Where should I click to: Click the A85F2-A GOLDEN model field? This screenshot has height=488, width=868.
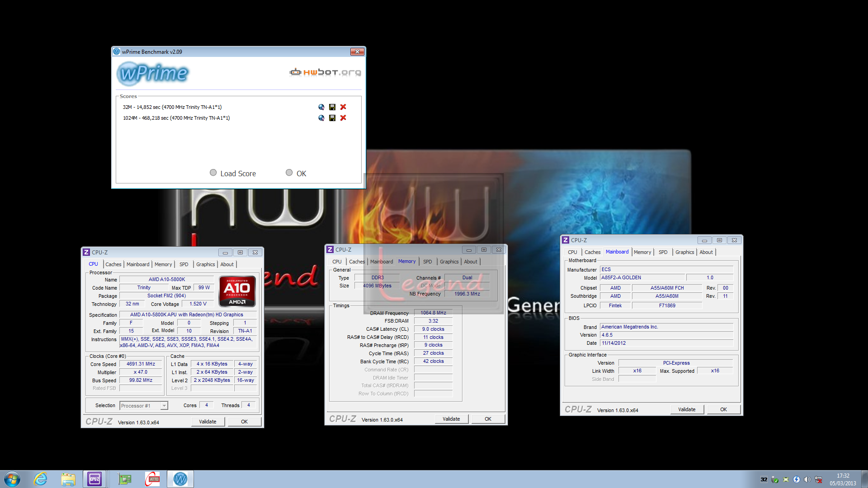point(642,278)
